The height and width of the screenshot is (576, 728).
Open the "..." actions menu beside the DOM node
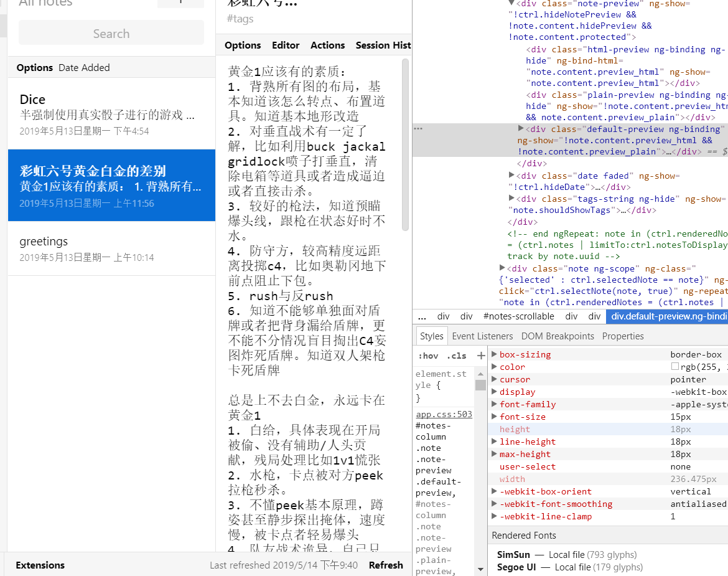[417, 128]
